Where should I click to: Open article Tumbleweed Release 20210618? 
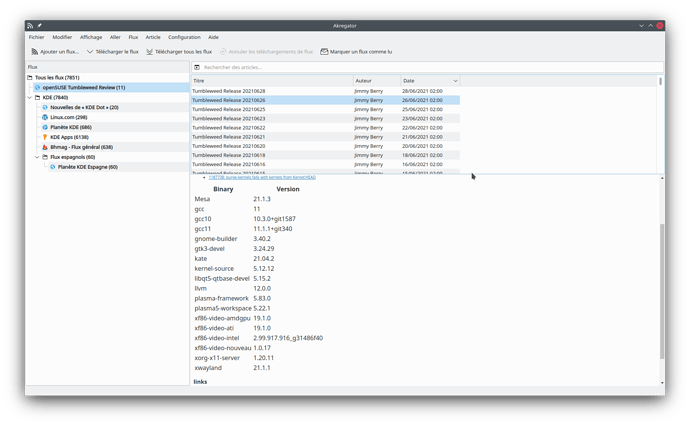pos(228,155)
